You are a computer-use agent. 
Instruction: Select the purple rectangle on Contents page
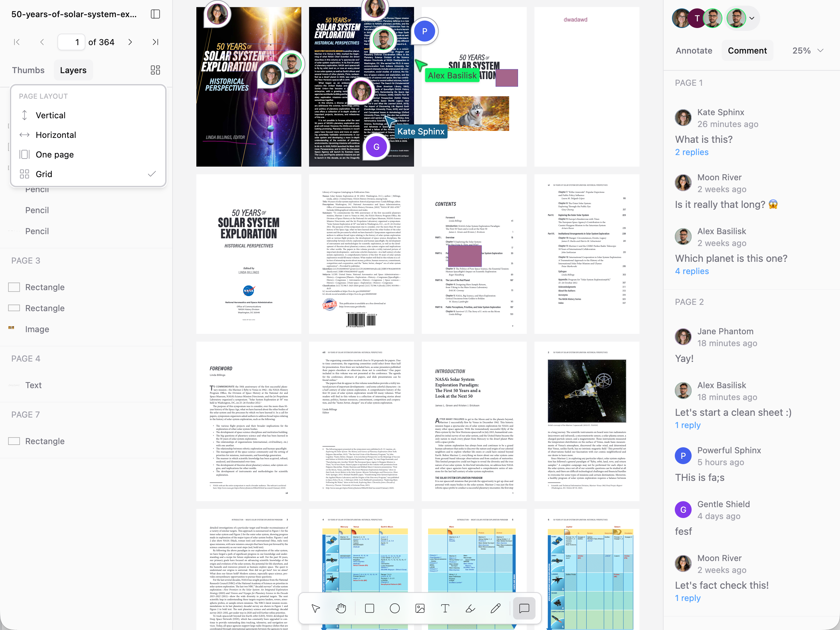point(465,256)
